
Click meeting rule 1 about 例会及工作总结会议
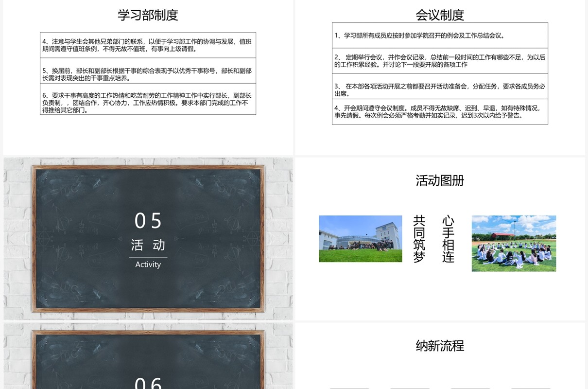click(440, 35)
